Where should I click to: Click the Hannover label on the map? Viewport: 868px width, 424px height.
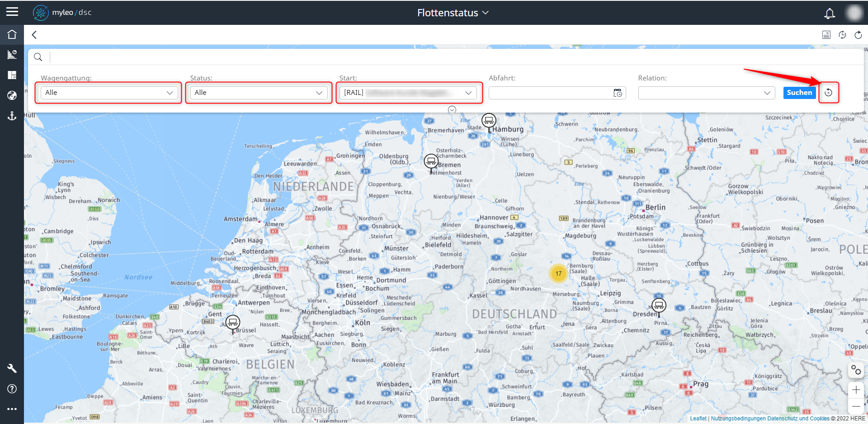click(x=494, y=217)
